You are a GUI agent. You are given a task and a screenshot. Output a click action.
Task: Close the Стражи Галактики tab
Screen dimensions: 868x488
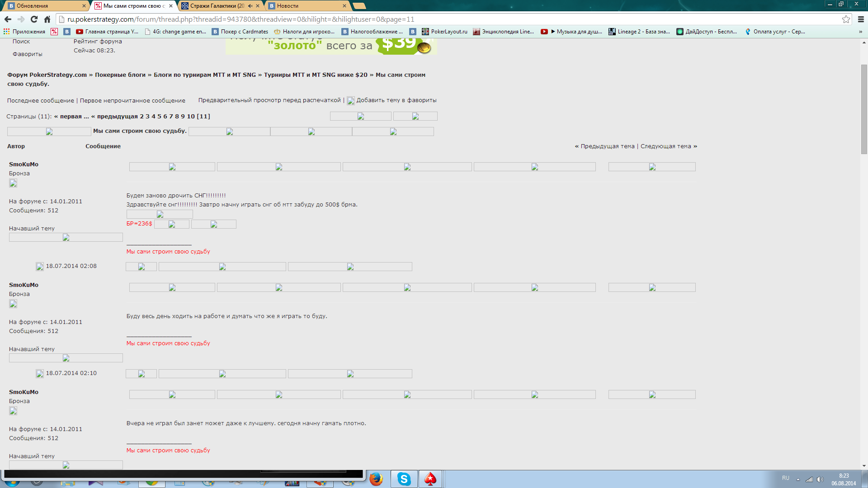coord(258,6)
